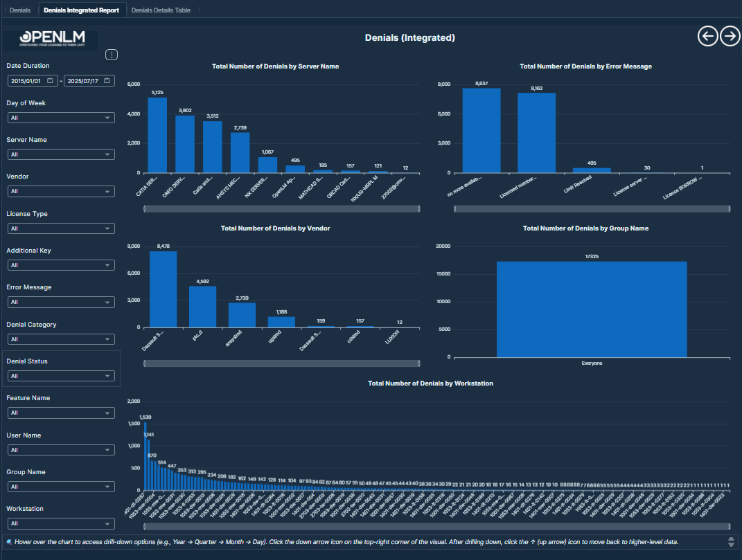Click the hint text scroll arrows
This screenshot has height=560, width=742.
pos(730,541)
